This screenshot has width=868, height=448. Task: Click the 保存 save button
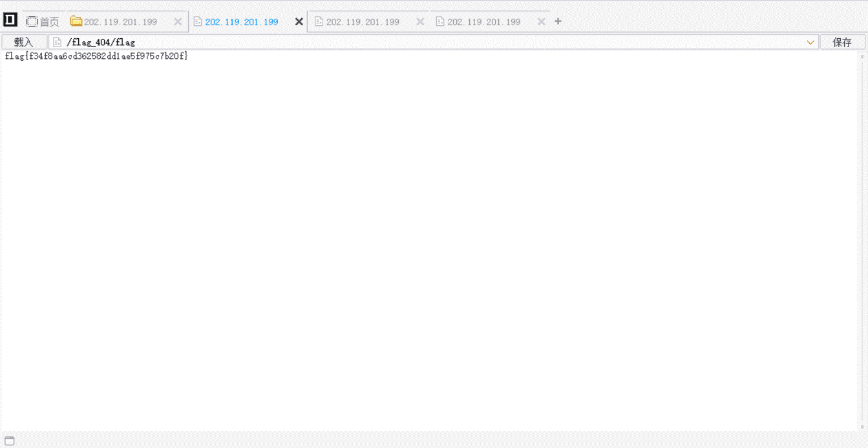click(x=842, y=42)
